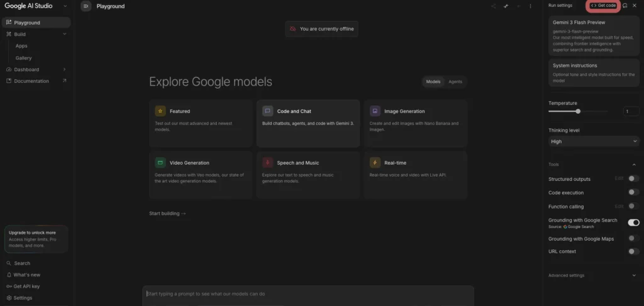Image resolution: width=644 pixels, height=306 pixels.
Task: Collapse the left sidebar with navigation toggle icon
Action: click(x=86, y=6)
